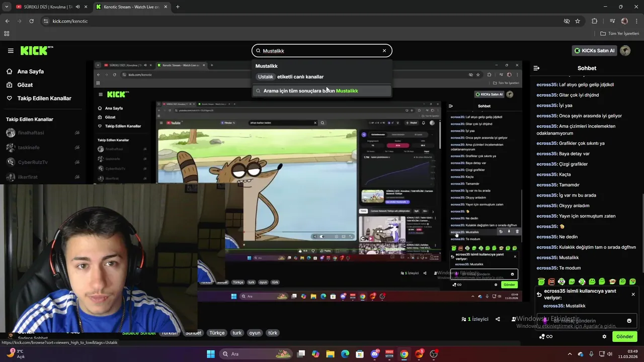Image resolution: width=644 pixels, height=362 pixels.
Task: Open finalhaftasi followed channel
Action: (43, 133)
